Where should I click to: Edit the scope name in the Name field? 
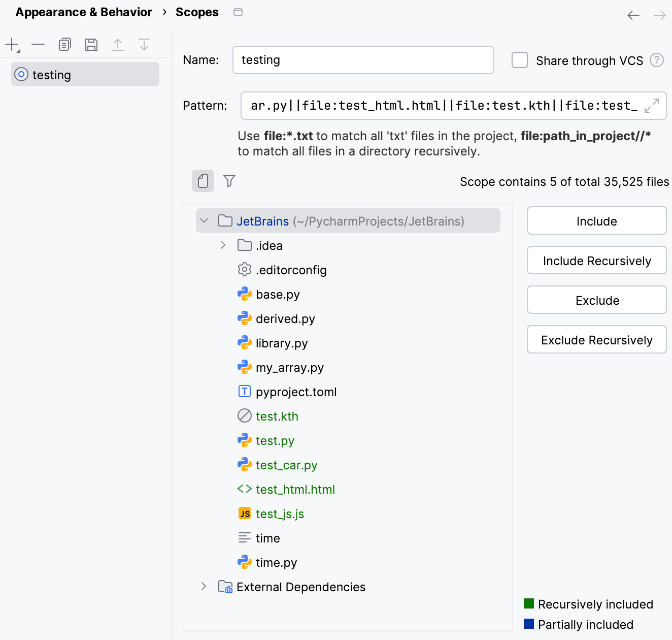tap(363, 60)
